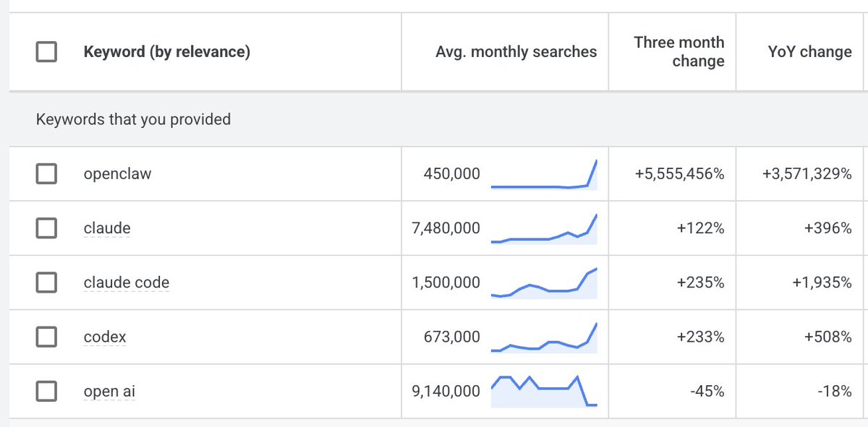Open the claude code keyword link
Screen dimensions: 868x427
pos(127,282)
